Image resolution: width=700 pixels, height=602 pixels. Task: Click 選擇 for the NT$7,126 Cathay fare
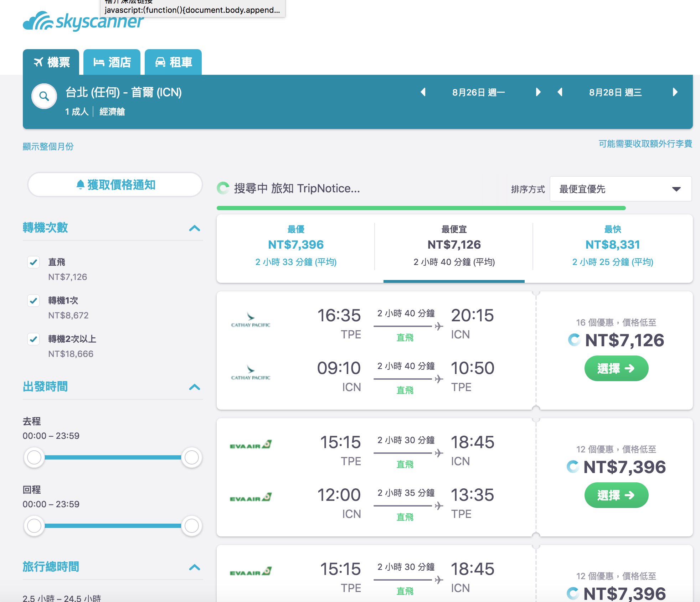[616, 368]
